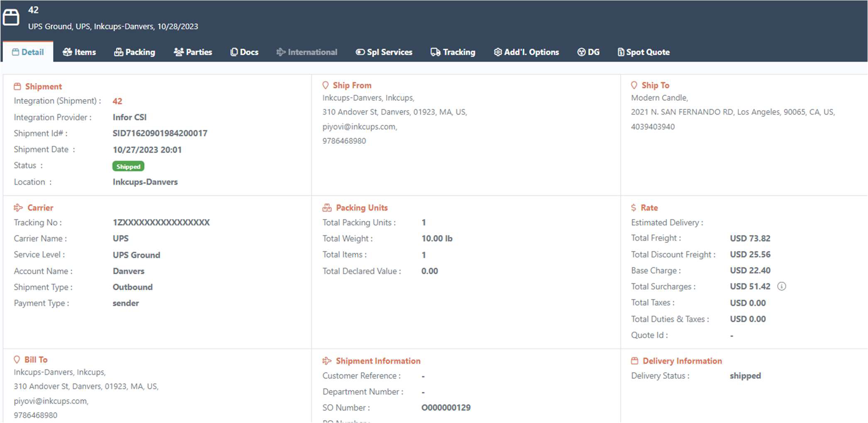Image resolution: width=868 pixels, height=423 pixels.
Task: Click the green Shipped status badge
Action: (x=128, y=166)
